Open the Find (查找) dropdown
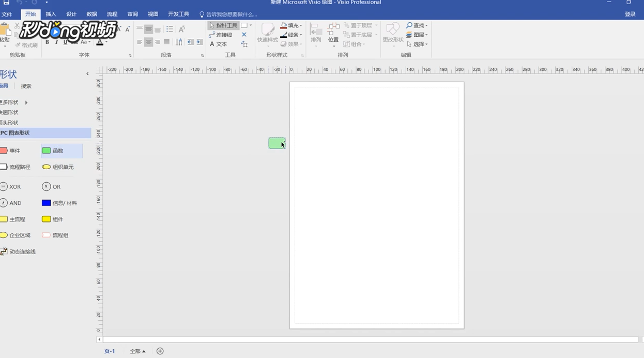 point(417,25)
